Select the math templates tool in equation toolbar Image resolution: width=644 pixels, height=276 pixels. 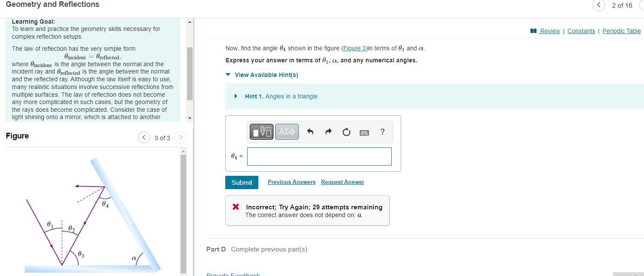pyautogui.click(x=261, y=132)
